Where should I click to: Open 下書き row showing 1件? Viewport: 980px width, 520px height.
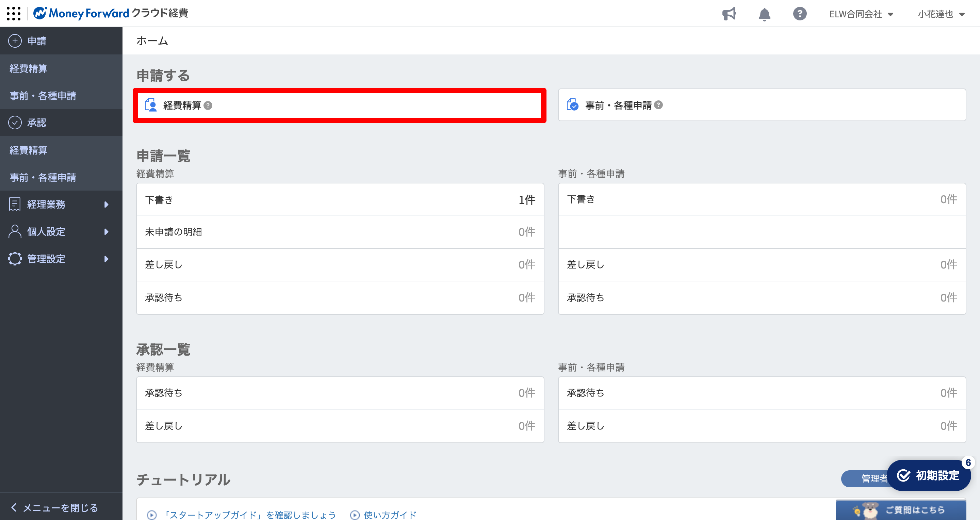(340, 200)
